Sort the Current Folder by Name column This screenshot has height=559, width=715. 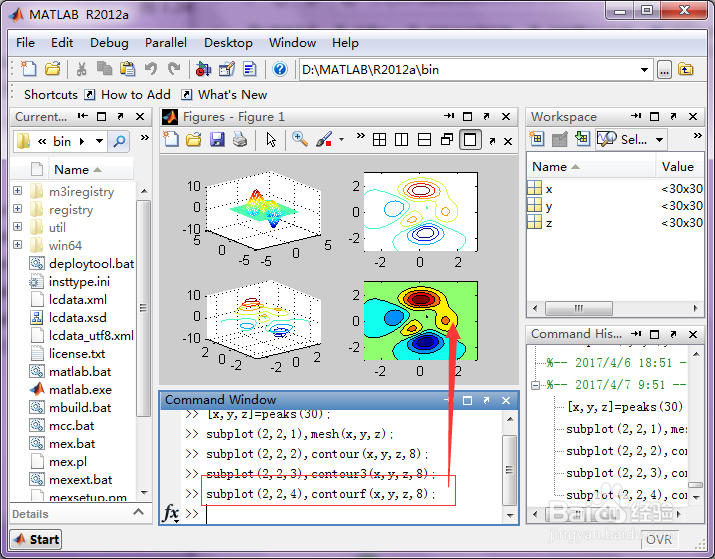(91, 170)
